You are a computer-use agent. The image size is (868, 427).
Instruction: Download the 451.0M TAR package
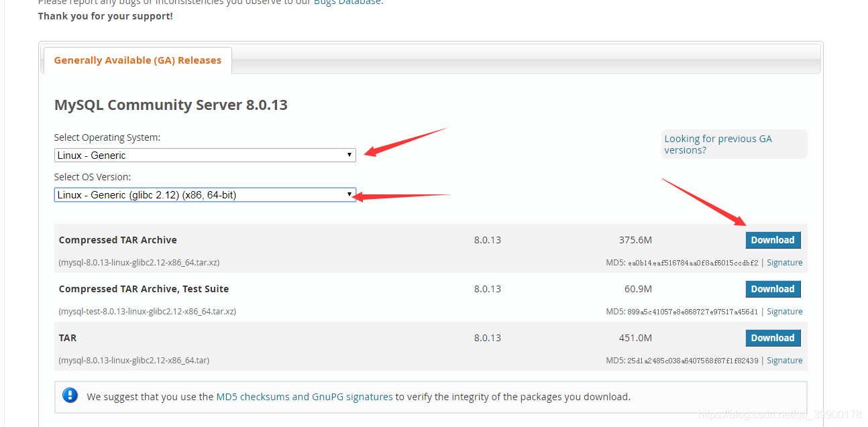coord(773,338)
